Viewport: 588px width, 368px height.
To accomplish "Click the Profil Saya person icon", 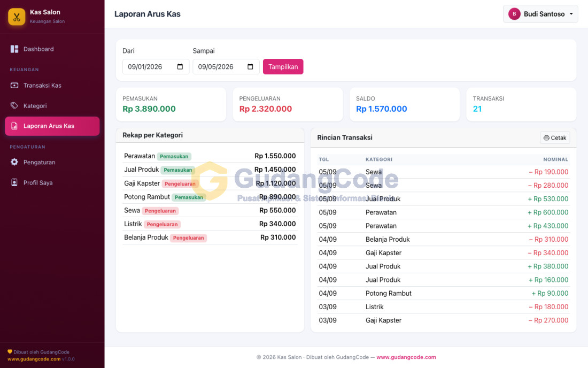I will pyautogui.click(x=14, y=182).
